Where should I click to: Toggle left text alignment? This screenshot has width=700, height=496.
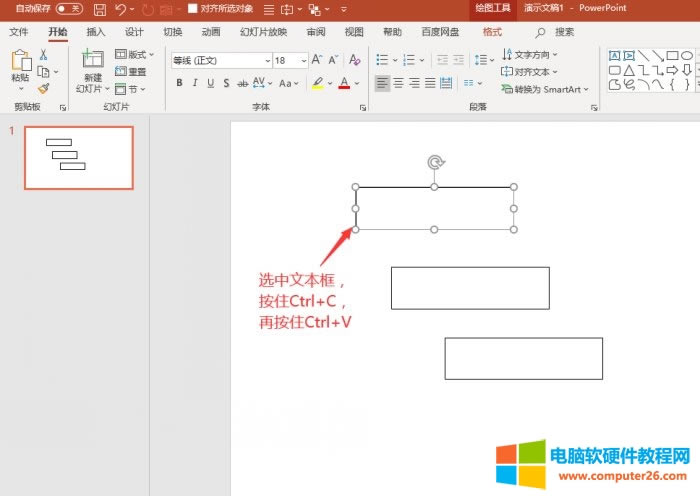point(382,83)
